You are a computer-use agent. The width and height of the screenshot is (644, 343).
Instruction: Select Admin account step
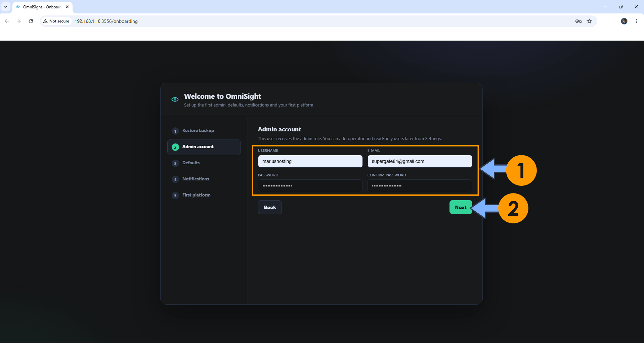(x=204, y=147)
